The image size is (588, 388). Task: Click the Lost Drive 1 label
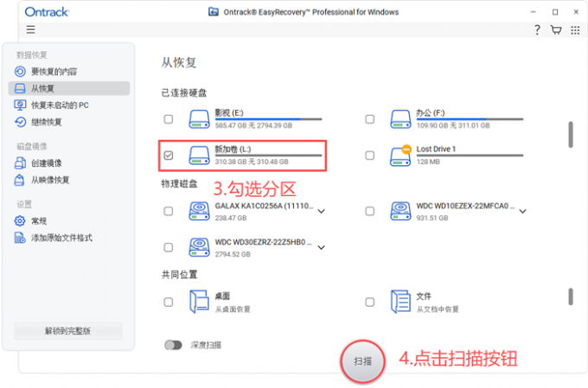pyautogui.click(x=436, y=149)
